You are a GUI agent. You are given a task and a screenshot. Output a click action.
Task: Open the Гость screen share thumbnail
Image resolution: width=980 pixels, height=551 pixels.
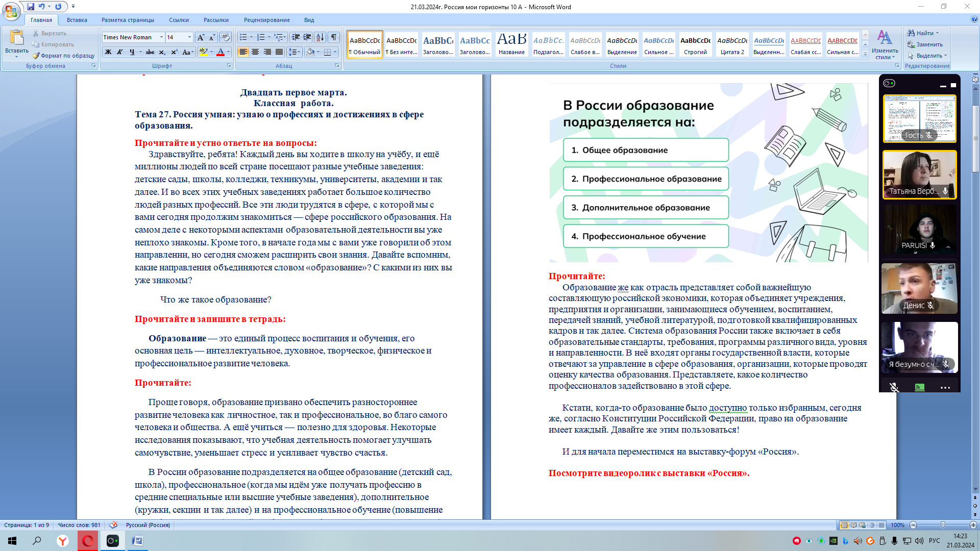(919, 118)
